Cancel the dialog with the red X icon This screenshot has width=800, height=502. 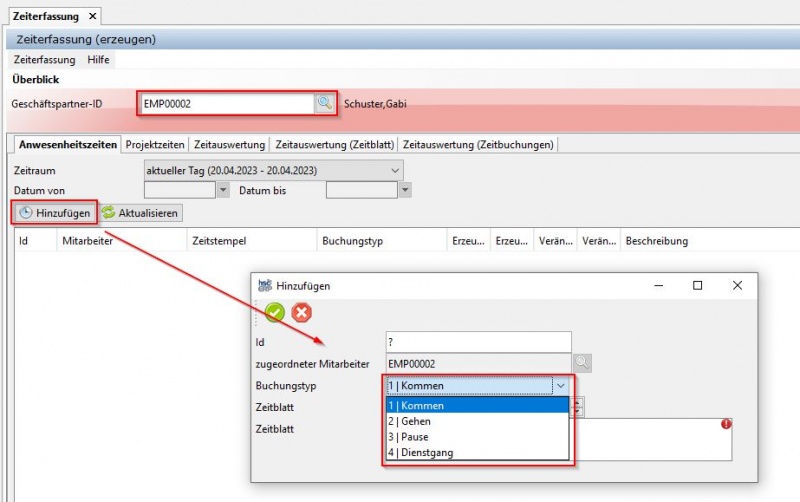click(x=301, y=312)
